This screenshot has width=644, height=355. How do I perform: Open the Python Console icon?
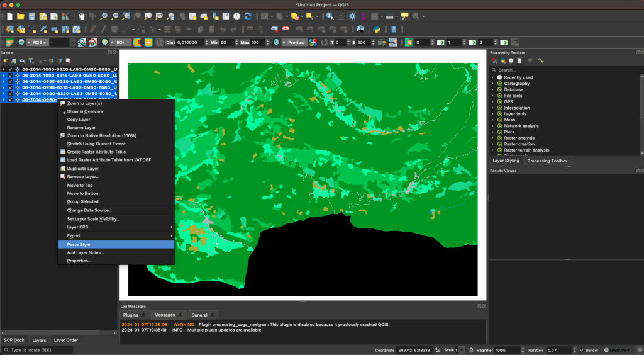point(377,29)
